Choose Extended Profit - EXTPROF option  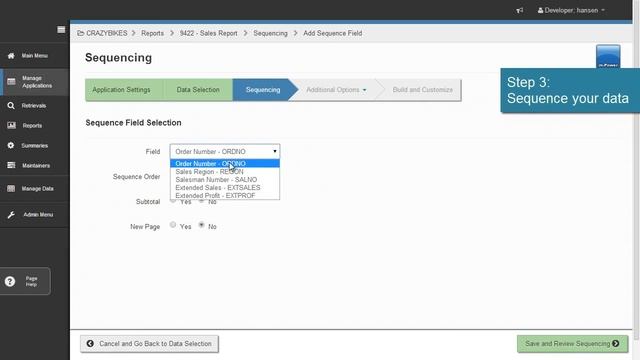pyautogui.click(x=225, y=196)
